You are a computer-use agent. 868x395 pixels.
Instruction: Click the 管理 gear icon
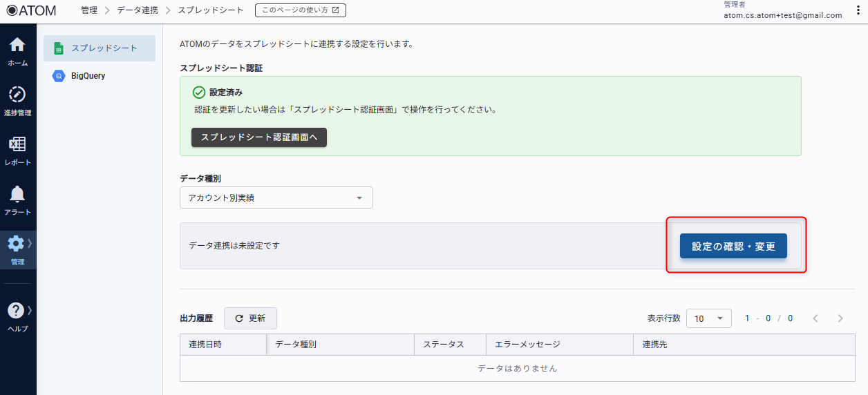(x=17, y=244)
